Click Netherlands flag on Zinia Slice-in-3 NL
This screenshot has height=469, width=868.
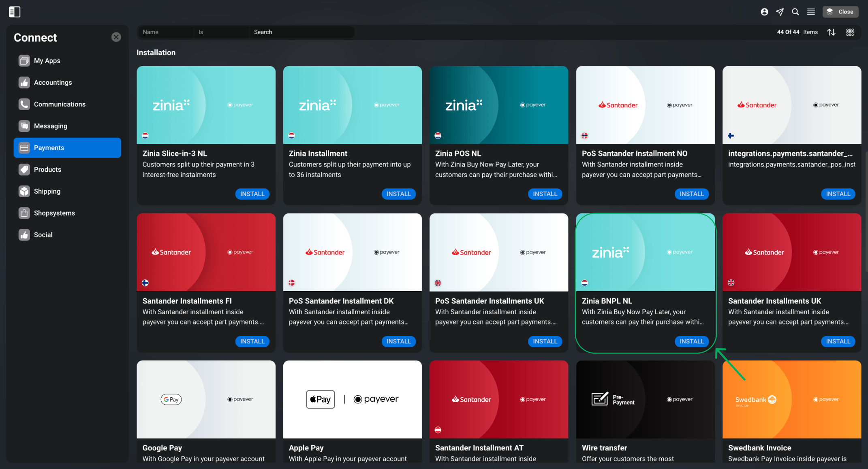pos(145,136)
